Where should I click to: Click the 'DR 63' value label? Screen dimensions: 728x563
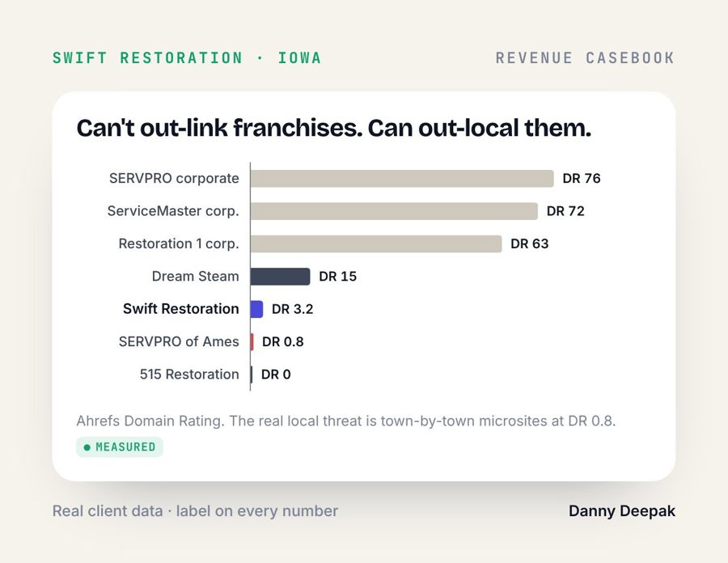pyautogui.click(x=529, y=243)
